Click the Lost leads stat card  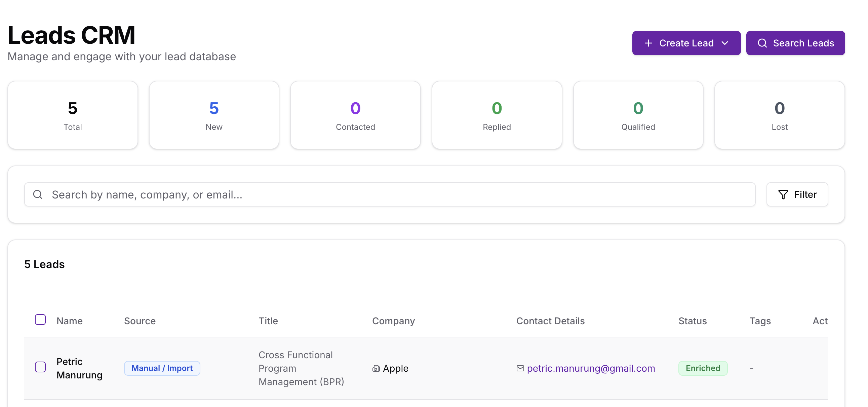coord(779,115)
